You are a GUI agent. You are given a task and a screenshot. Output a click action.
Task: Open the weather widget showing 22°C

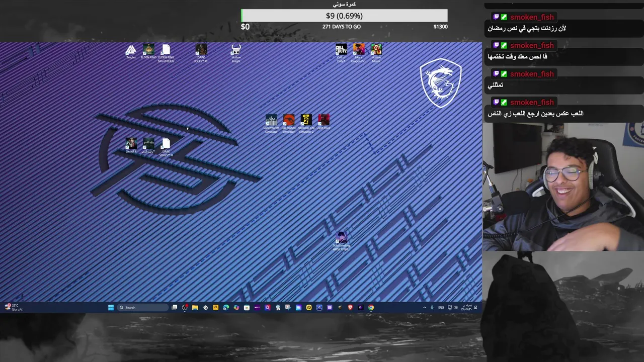14,307
